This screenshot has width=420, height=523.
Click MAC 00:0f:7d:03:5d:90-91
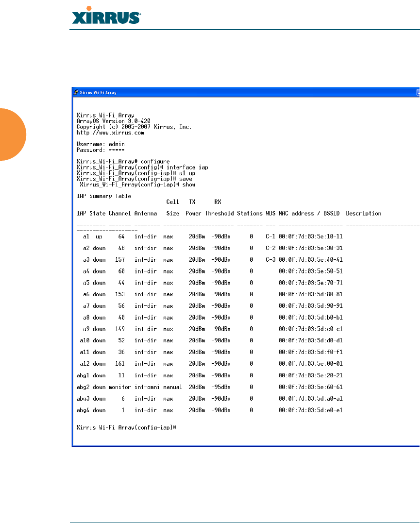tap(311, 306)
